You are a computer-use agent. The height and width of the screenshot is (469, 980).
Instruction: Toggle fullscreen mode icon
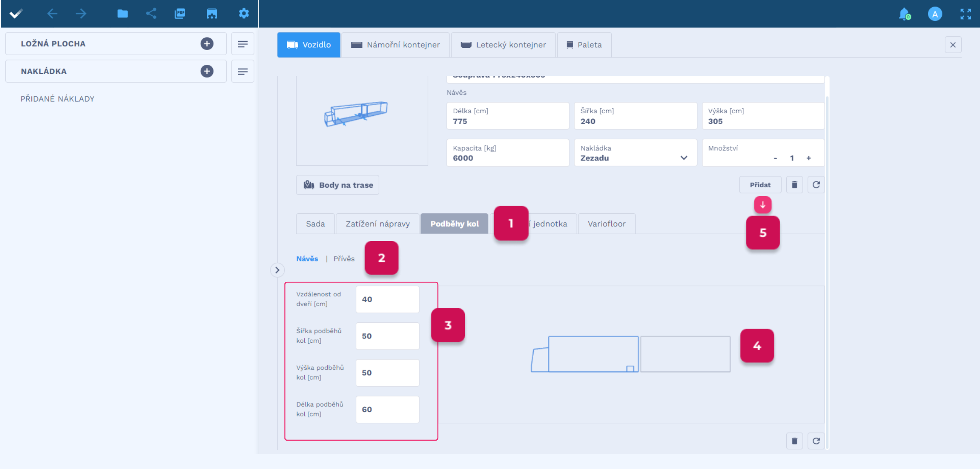pos(965,14)
